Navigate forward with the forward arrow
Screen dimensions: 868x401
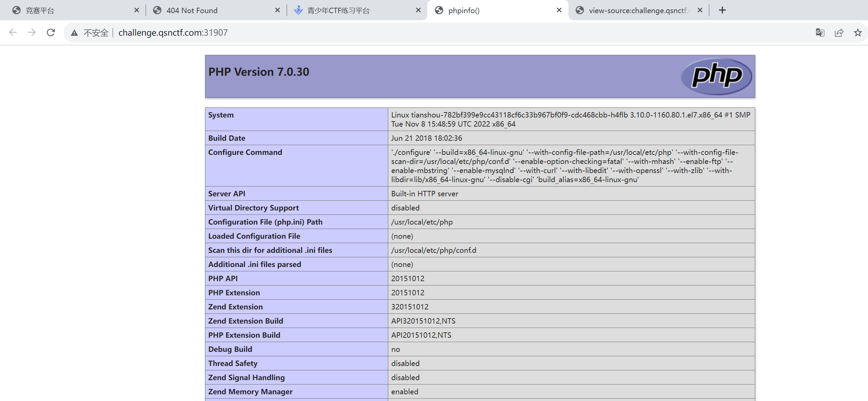click(32, 32)
